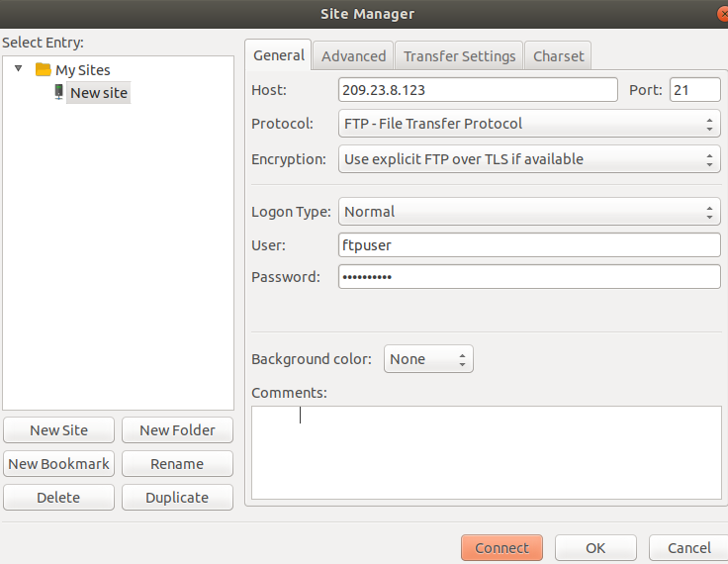Open the Charset tab
The width and height of the screenshot is (728, 564).
[x=558, y=56]
